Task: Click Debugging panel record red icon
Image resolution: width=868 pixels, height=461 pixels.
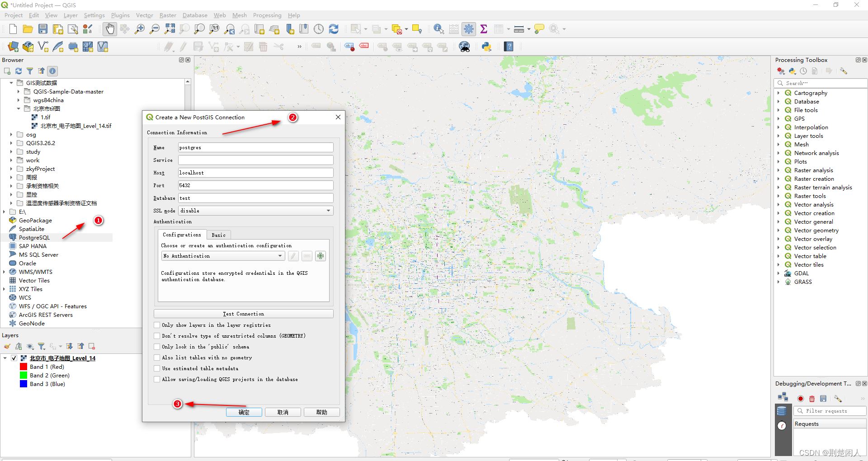Action: [x=801, y=399]
